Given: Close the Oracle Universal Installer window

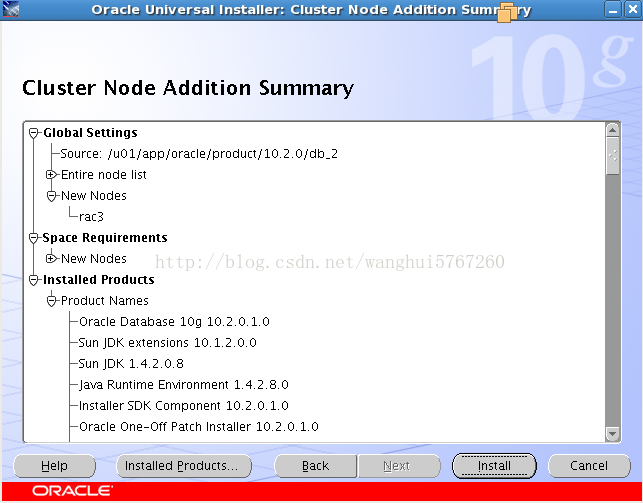Looking at the screenshot, I should [633, 9].
